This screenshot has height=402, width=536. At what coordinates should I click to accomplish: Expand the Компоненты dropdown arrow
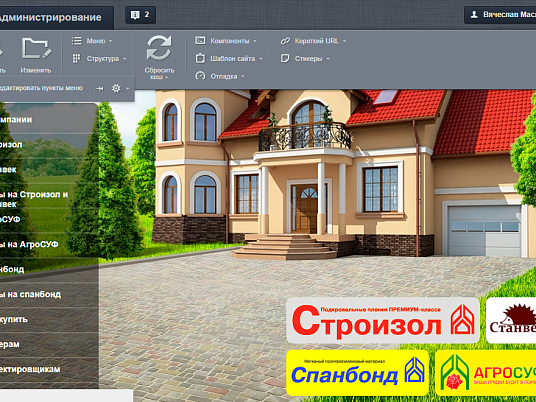[255, 41]
